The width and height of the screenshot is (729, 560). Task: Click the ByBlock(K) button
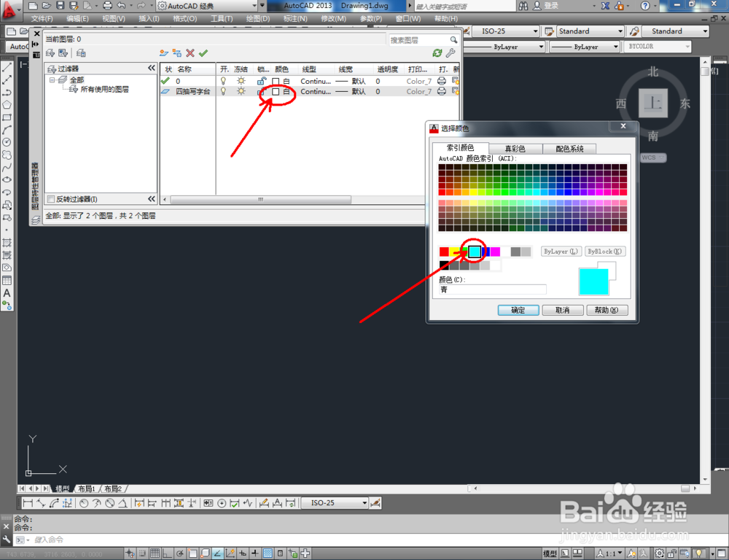(605, 251)
